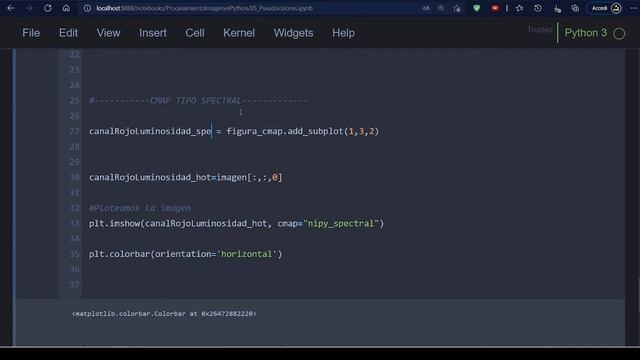The width and height of the screenshot is (640, 360).
Task: Open the Widgets menu
Action: (293, 33)
